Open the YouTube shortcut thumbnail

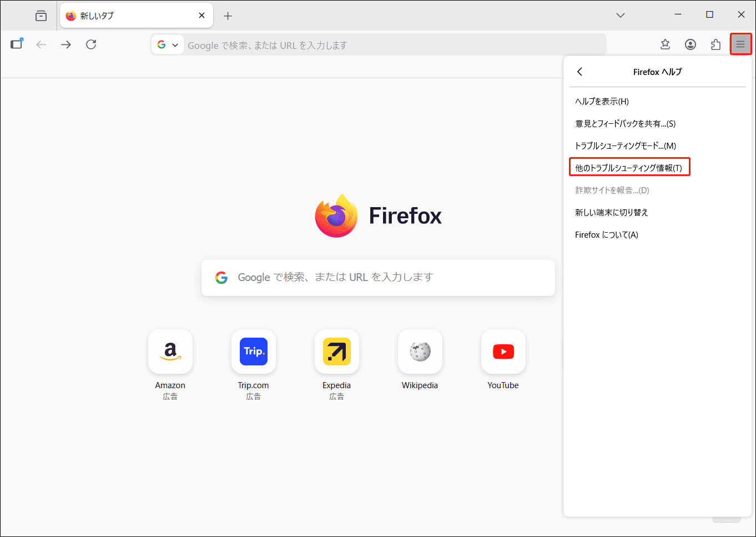pyautogui.click(x=503, y=352)
